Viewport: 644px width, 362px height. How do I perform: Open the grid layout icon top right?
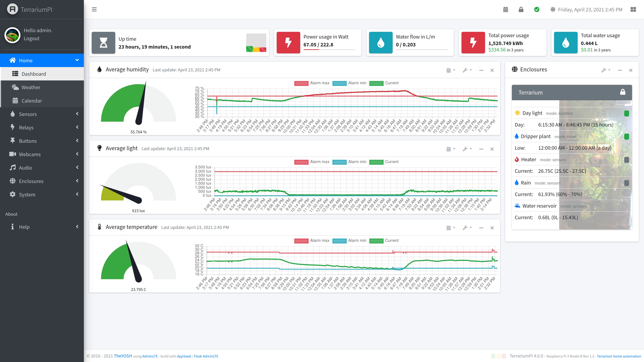coord(633,10)
